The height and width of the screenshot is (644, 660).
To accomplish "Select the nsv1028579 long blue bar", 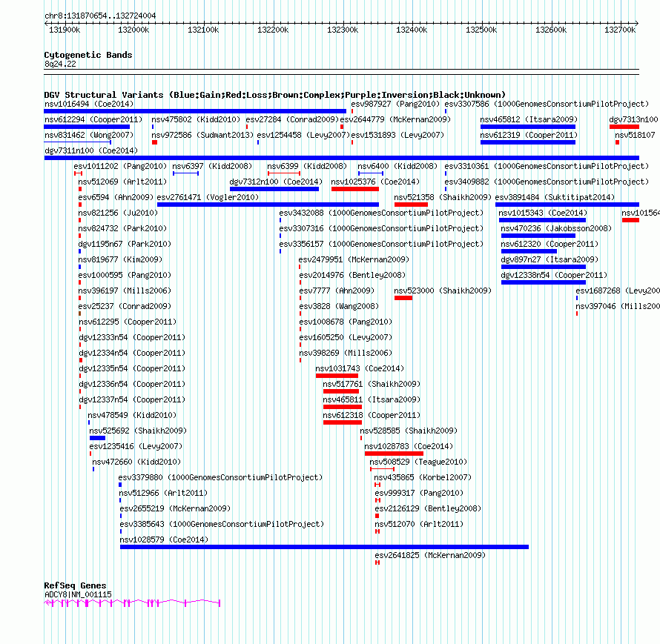I will pyautogui.click(x=324, y=547).
